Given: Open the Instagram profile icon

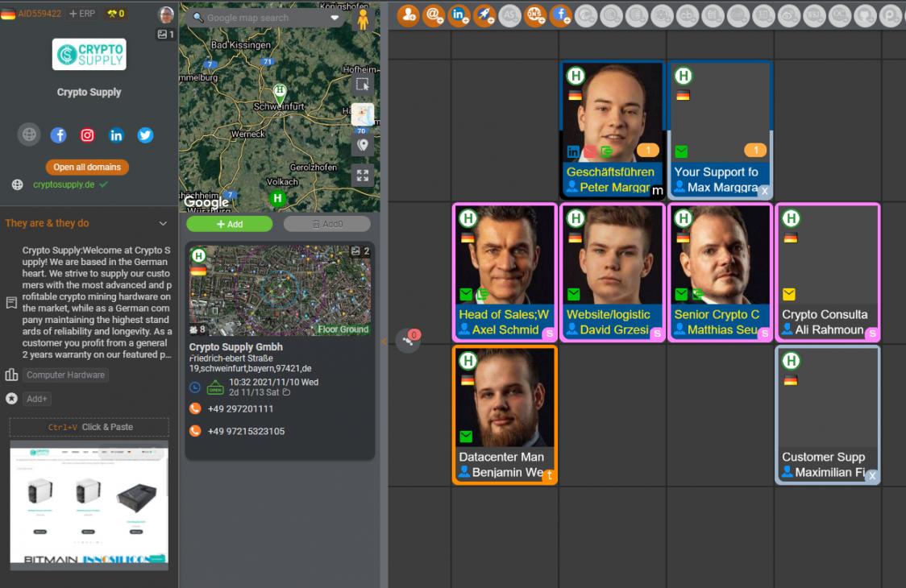Looking at the screenshot, I should click(87, 135).
